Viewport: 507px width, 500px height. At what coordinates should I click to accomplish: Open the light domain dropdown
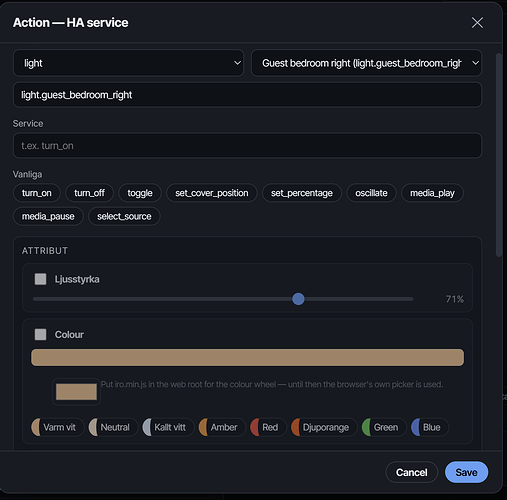pos(128,63)
